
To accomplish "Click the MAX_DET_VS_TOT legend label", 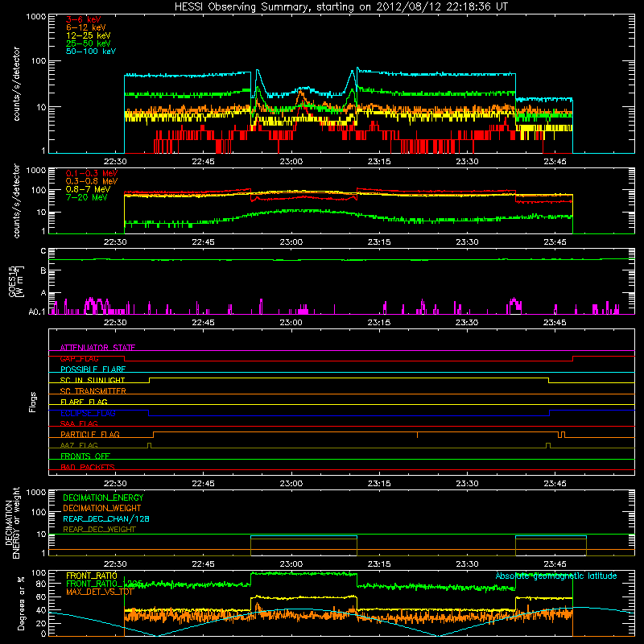I will (100, 592).
